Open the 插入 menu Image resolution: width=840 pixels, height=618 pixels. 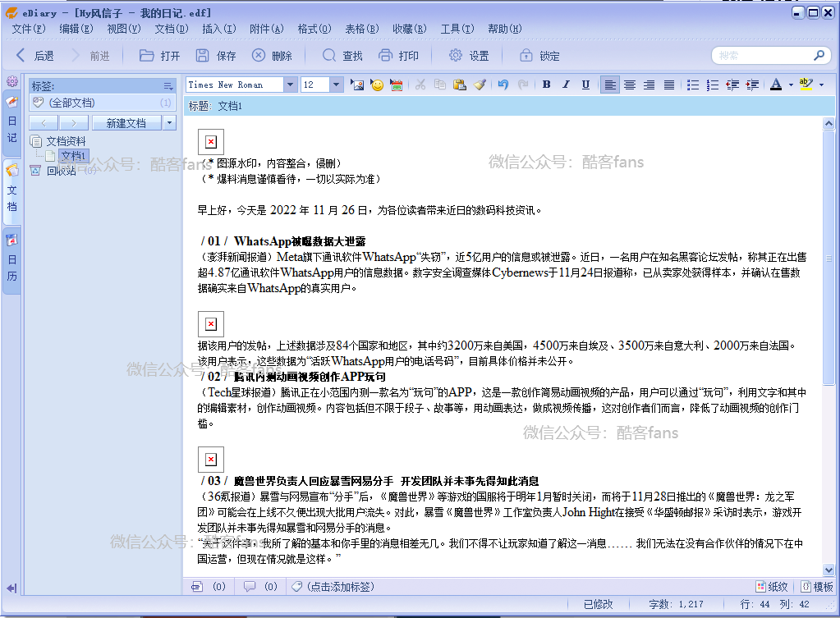pyautogui.click(x=219, y=29)
